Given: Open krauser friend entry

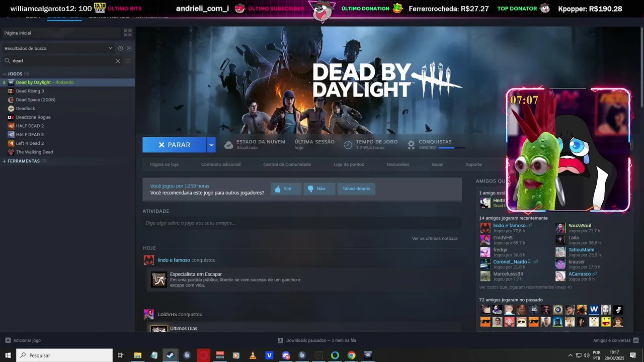Looking at the screenshot, I should [x=577, y=262].
